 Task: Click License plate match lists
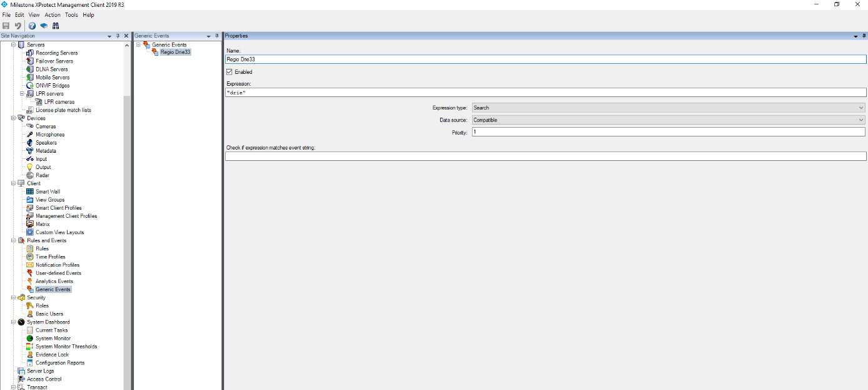tap(63, 110)
